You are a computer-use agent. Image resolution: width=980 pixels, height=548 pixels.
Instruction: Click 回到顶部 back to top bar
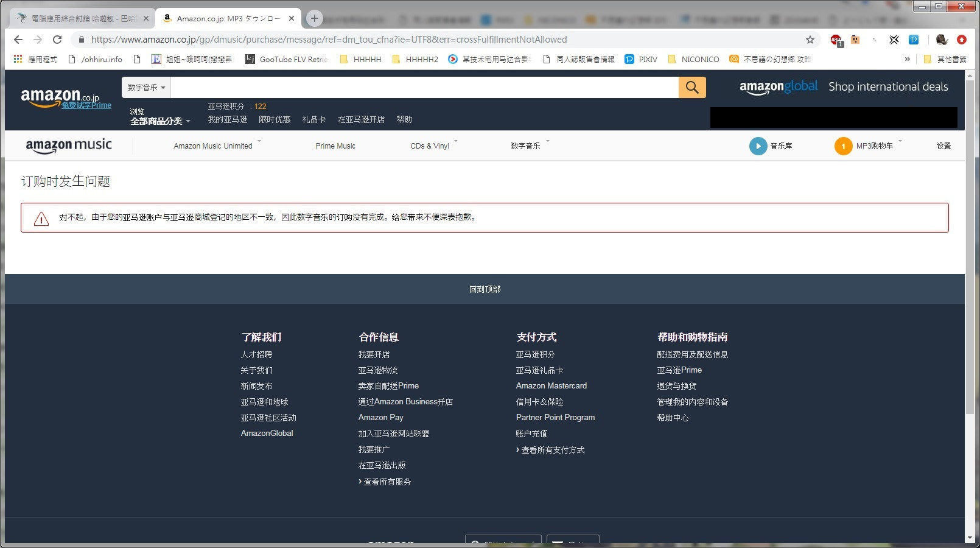[x=485, y=289]
